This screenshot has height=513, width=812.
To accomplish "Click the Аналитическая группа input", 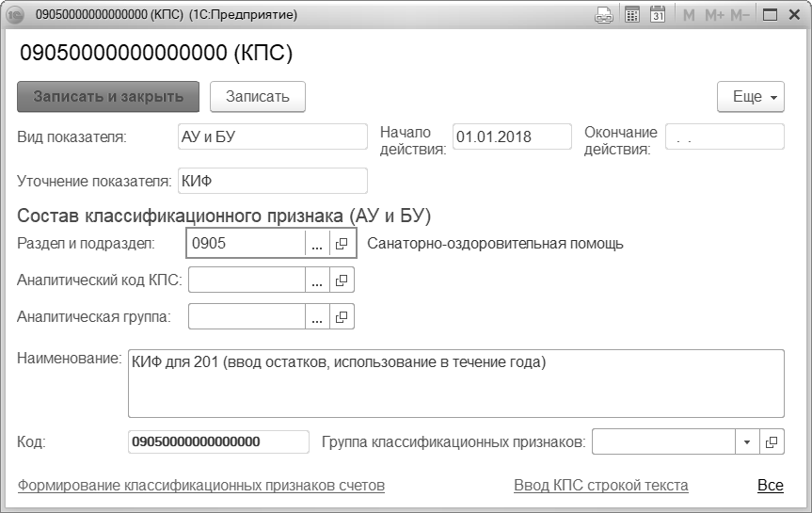I will pyautogui.click(x=247, y=316).
